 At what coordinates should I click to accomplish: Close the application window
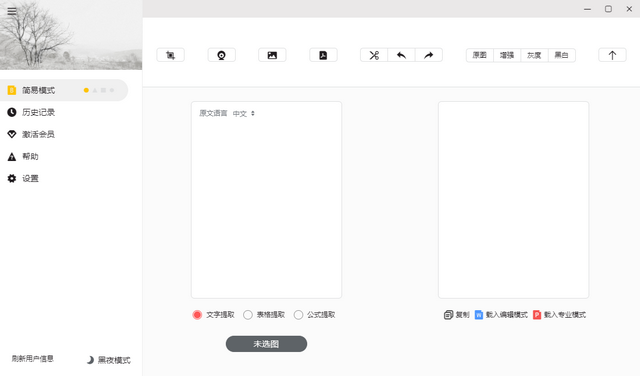(629, 9)
